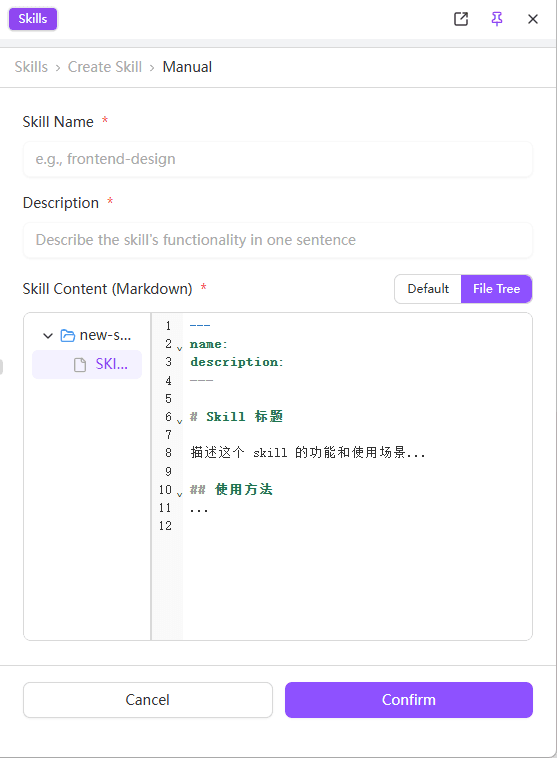
Task: Click line number 1 in gutter
Action: point(168,326)
